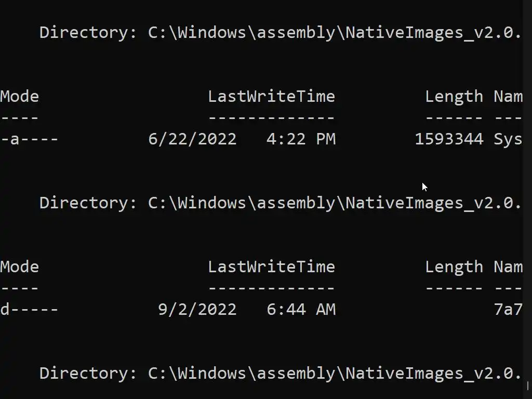The width and height of the screenshot is (532, 399).
Task: Click LastWriteTime header above 9/2/2022
Action: point(271,267)
